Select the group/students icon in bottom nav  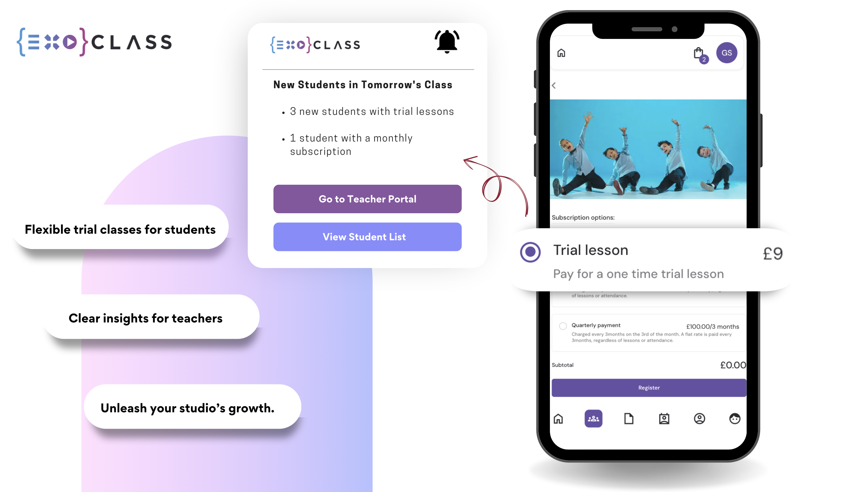(592, 418)
